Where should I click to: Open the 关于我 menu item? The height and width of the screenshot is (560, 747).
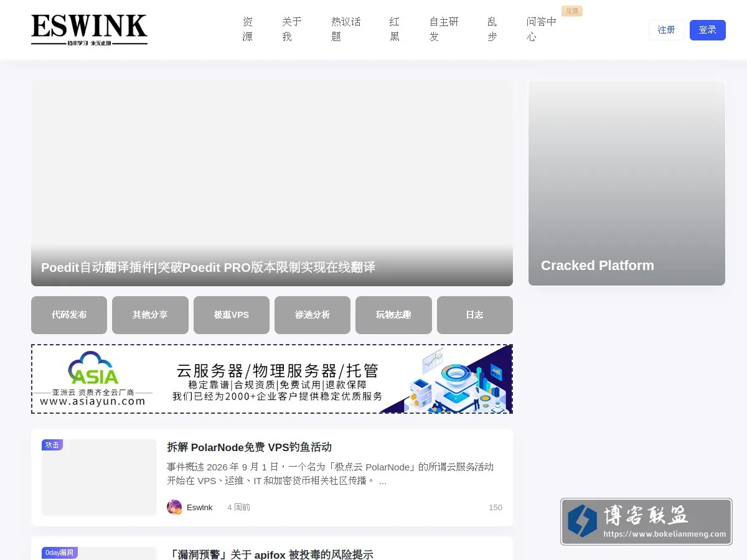pyautogui.click(x=292, y=29)
